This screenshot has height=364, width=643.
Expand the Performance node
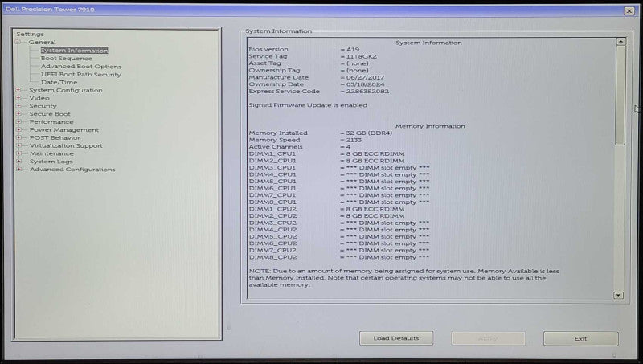click(x=18, y=121)
